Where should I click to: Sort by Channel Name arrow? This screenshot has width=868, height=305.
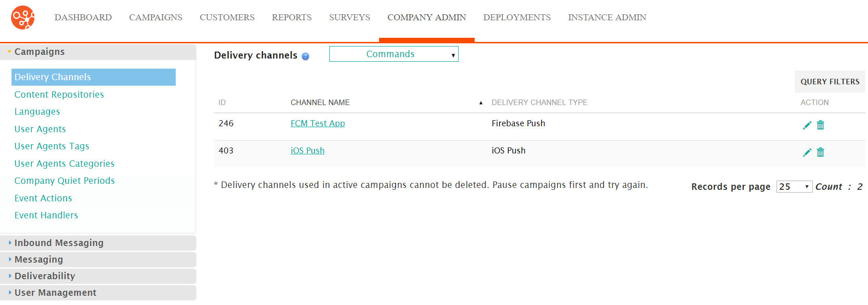tap(481, 103)
